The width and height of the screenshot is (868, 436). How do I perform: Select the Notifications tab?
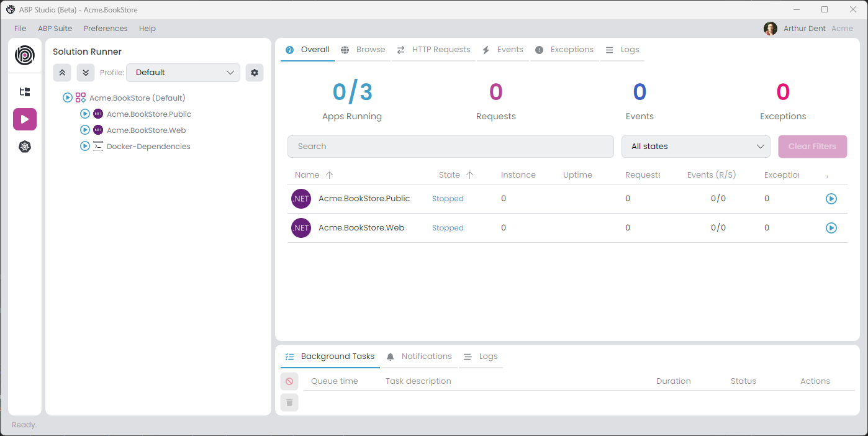pyautogui.click(x=419, y=357)
